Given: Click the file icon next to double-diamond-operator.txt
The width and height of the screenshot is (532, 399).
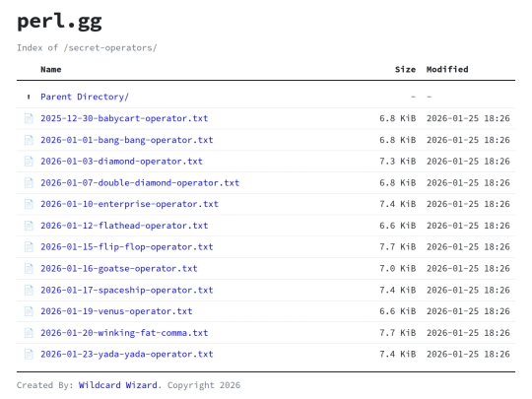Looking at the screenshot, I should point(29,183).
